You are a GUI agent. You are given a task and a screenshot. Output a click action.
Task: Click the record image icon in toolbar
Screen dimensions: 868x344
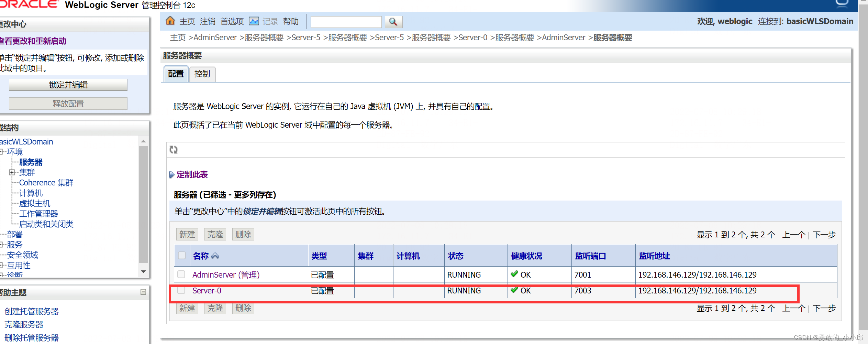pyautogui.click(x=254, y=21)
